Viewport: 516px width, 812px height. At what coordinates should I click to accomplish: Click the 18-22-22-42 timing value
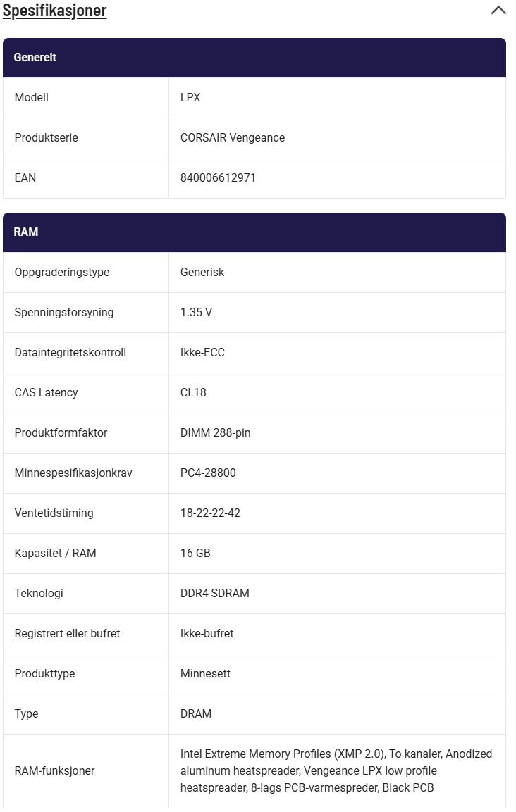[x=210, y=513]
